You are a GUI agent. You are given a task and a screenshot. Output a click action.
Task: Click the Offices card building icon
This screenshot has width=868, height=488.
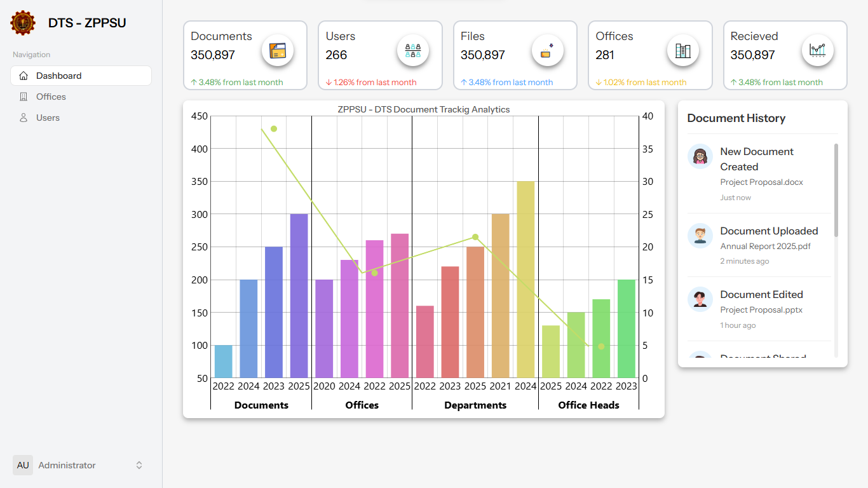click(x=682, y=50)
